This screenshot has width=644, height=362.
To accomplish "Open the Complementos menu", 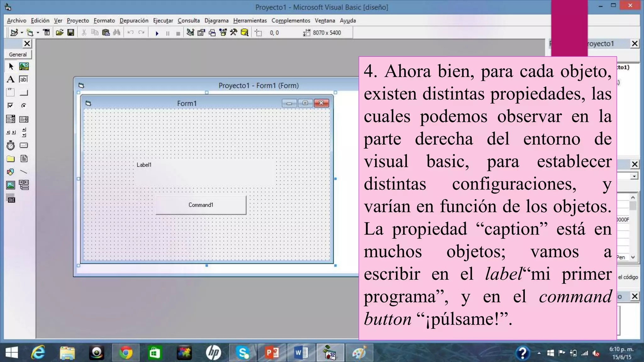I will (x=291, y=20).
